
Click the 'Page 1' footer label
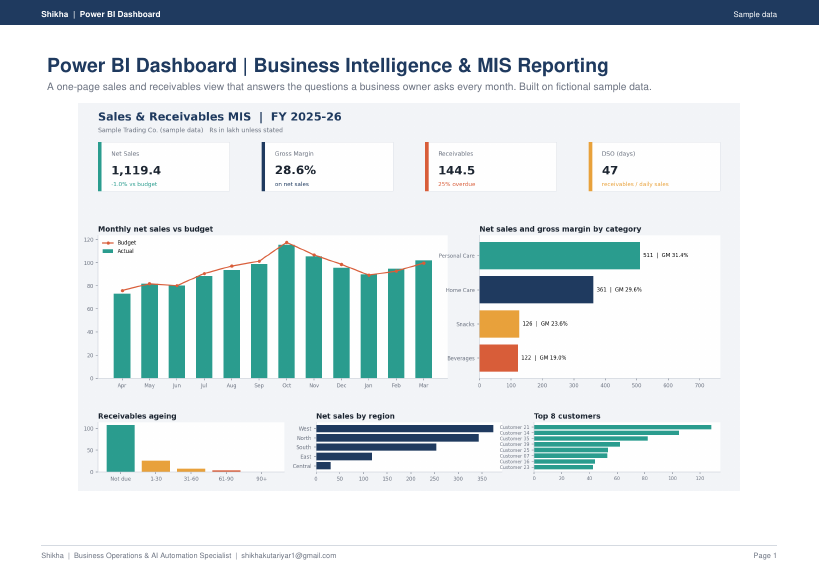765,556
